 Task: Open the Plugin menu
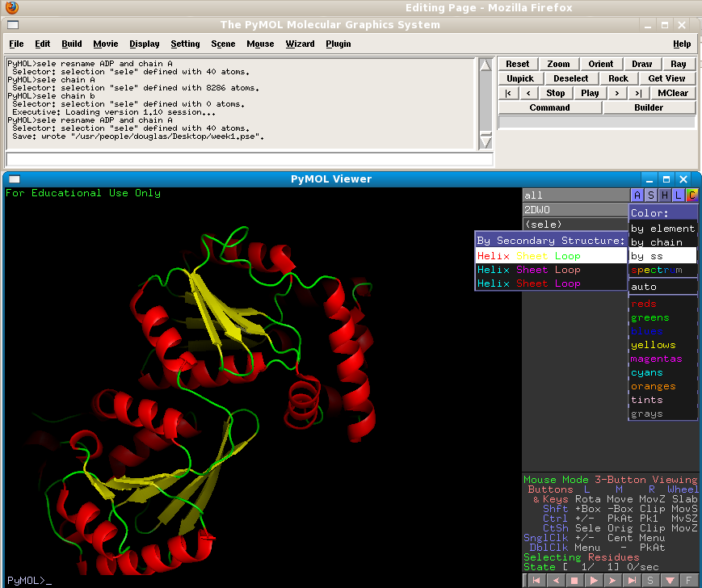click(x=338, y=44)
